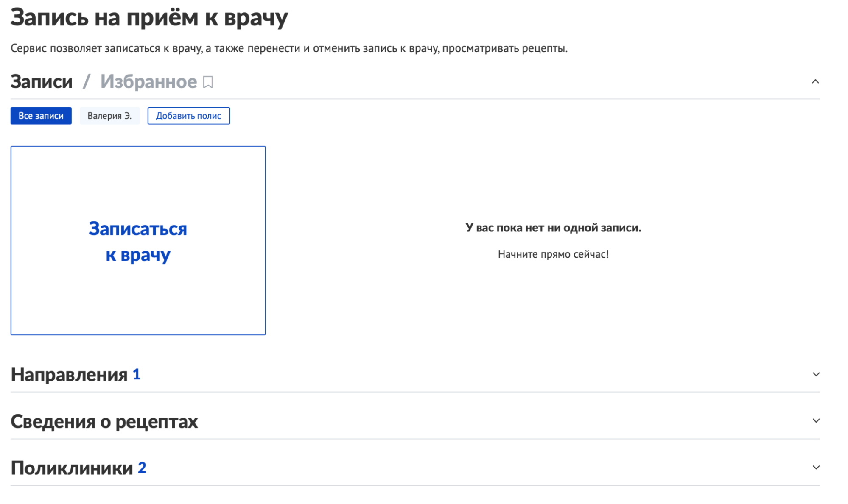Expand Поликлиники using the chevron arrow
Screen dimensions: 848x504
815,468
